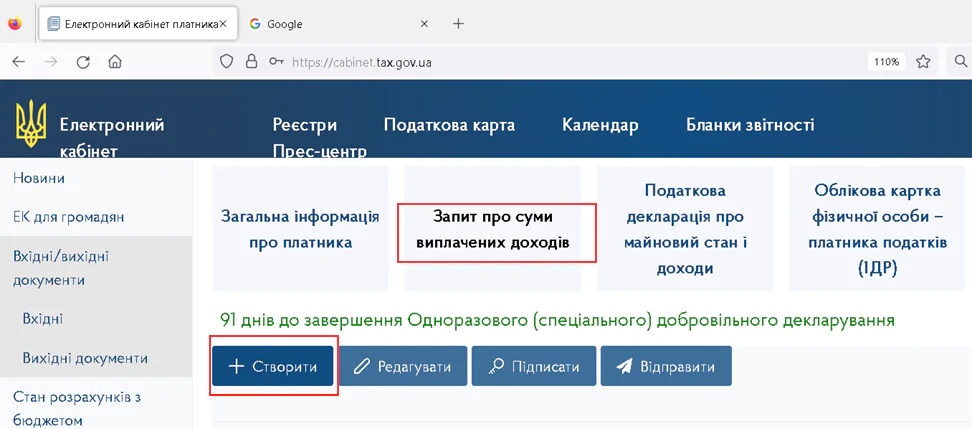Select Запит про суми виплачених доходів
Screen dimensions: 972x429
(497, 229)
